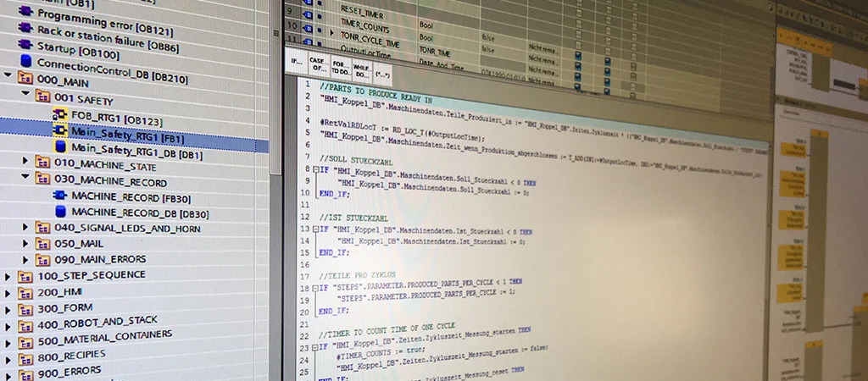Toggle first checkbox in the TIMER_COUNTS row
The width and height of the screenshot is (868, 381).
(578, 25)
